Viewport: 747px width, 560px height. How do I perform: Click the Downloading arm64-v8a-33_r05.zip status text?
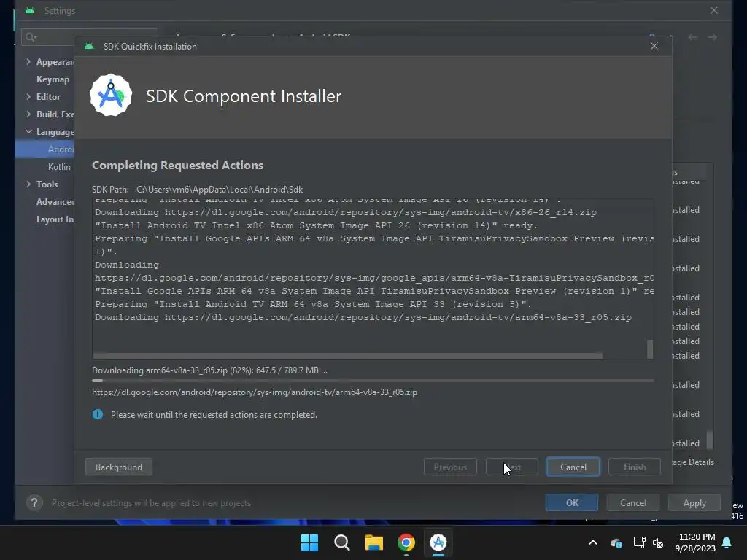(x=209, y=370)
